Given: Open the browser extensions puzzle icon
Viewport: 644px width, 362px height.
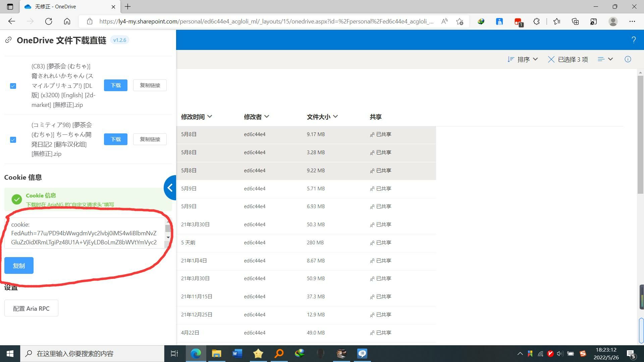Looking at the screenshot, I should (x=536, y=21).
